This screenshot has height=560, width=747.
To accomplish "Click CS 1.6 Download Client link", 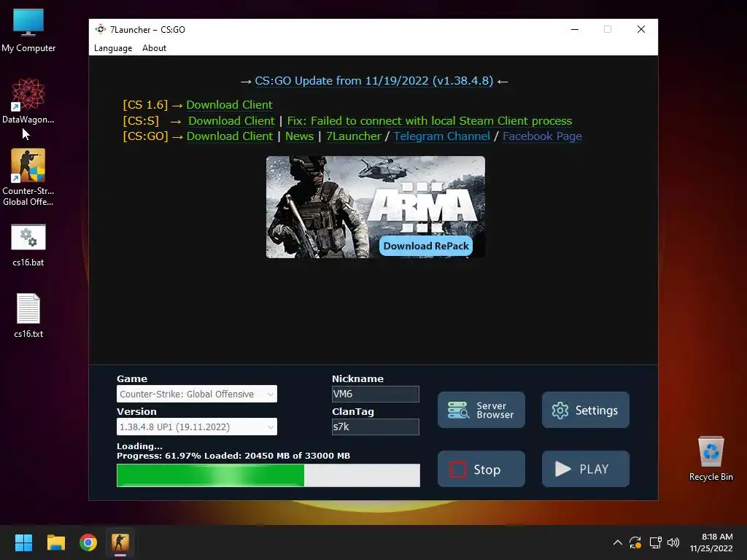I will point(229,105).
